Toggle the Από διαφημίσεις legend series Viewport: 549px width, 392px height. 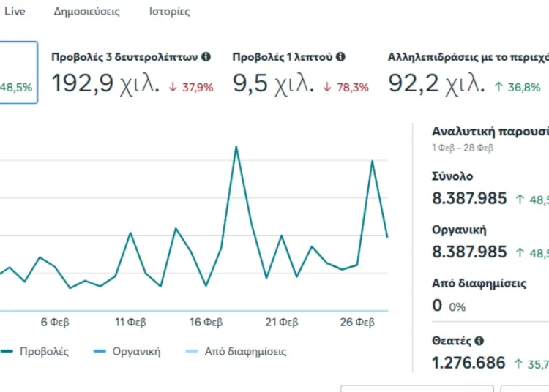[x=234, y=351]
